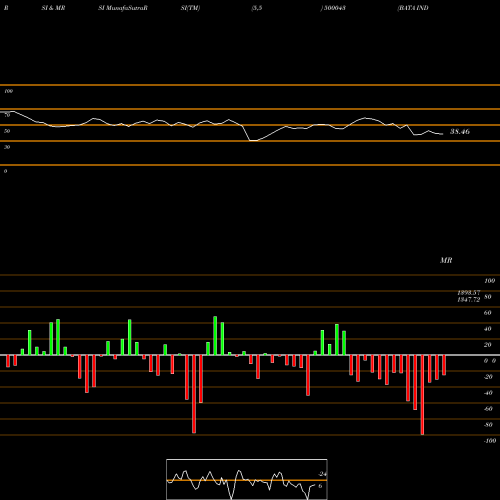500x500 pixels.
Task: Click the RSI axis label 100
Action: 8,91
